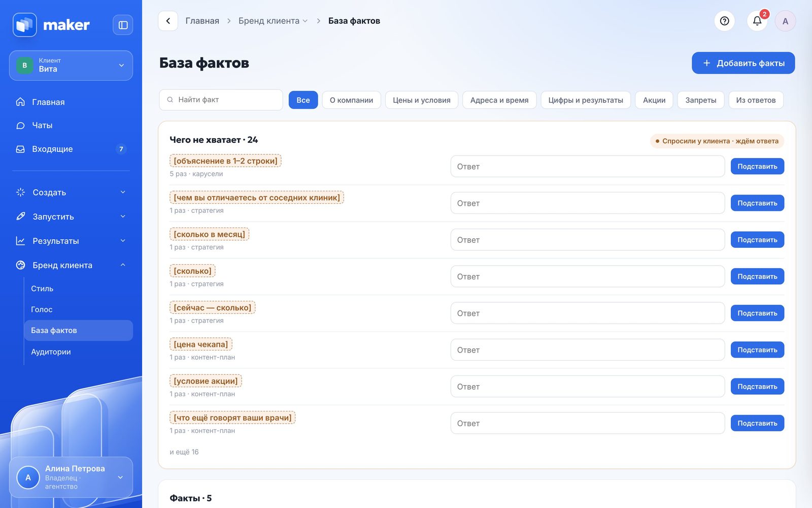Screen dimensions: 812x508
Task: Open Бренд клиента breadcrumb dropdown
Action: pyautogui.click(x=273, y=21)
